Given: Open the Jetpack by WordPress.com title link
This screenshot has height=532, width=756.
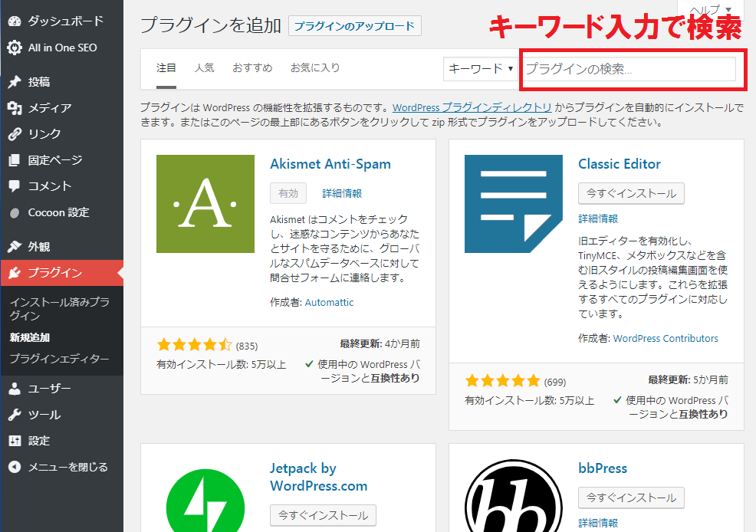Looking at the screenshot, I should tap(318, 477).
